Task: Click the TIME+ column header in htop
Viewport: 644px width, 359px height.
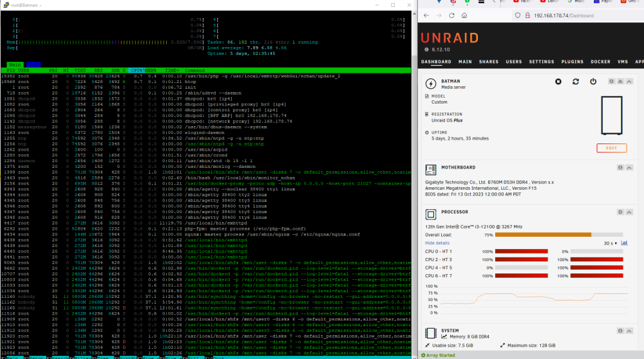Action: coord(172,71)
